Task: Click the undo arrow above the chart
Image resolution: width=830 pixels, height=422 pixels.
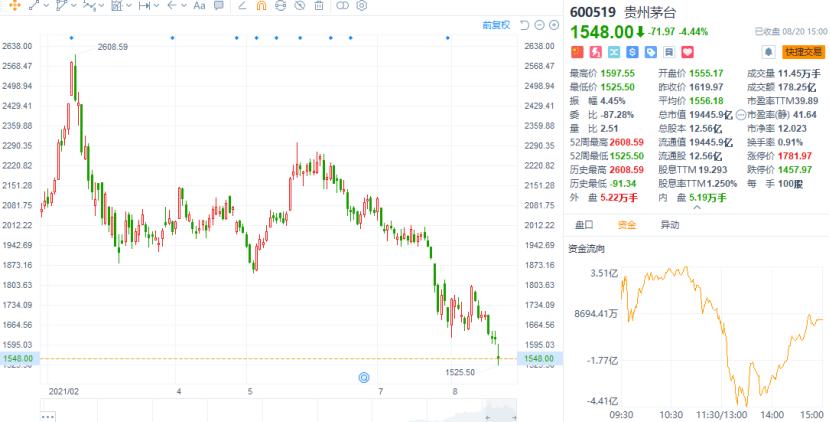Action: [524, 24]
